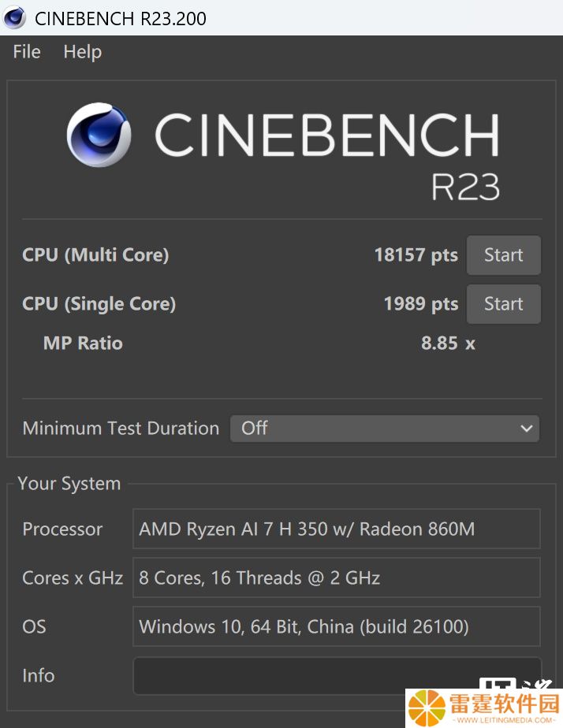This screenshot has height=728, width=563.
Task: Open the File menu
Action: (x=27, y=51)
